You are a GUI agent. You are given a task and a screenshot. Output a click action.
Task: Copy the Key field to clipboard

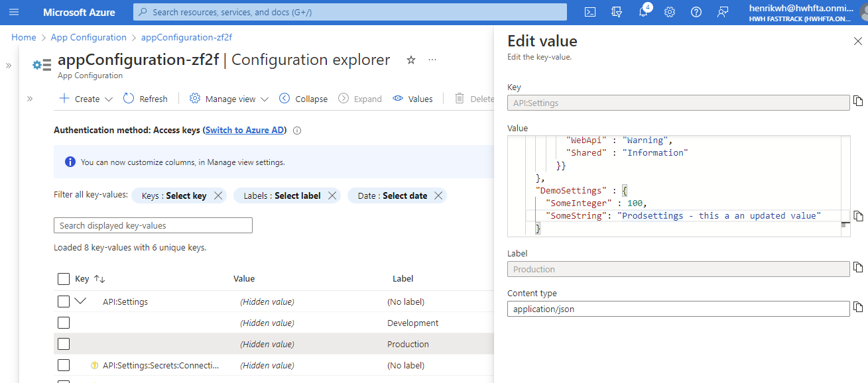858,101
